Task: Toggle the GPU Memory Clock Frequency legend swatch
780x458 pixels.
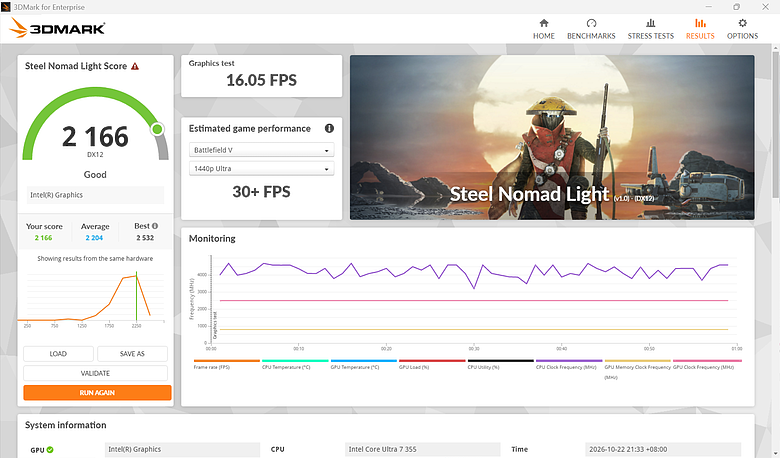Action: [637, 361]
